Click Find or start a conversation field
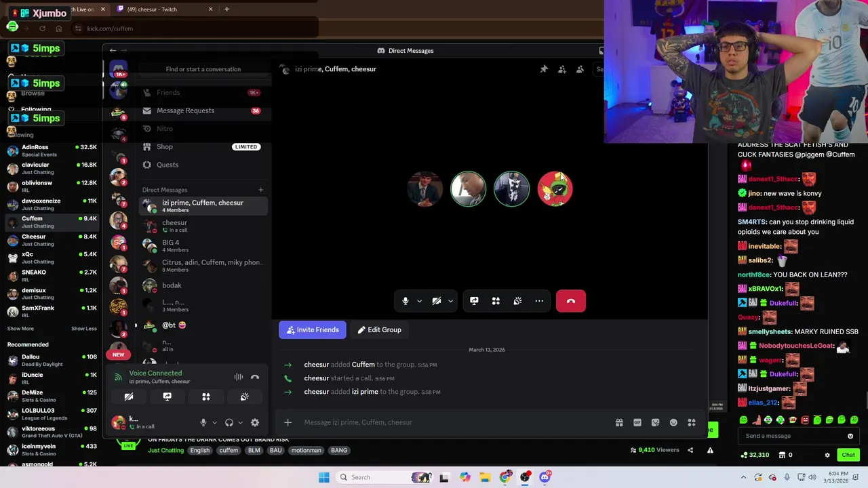Image resolution: width=868 pixels, height=488 pixels. pyautogui.click(x=203, y=69)
